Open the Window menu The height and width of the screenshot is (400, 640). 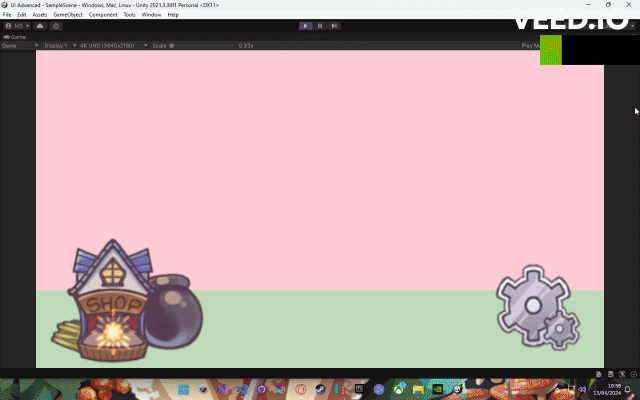(151, 14)
